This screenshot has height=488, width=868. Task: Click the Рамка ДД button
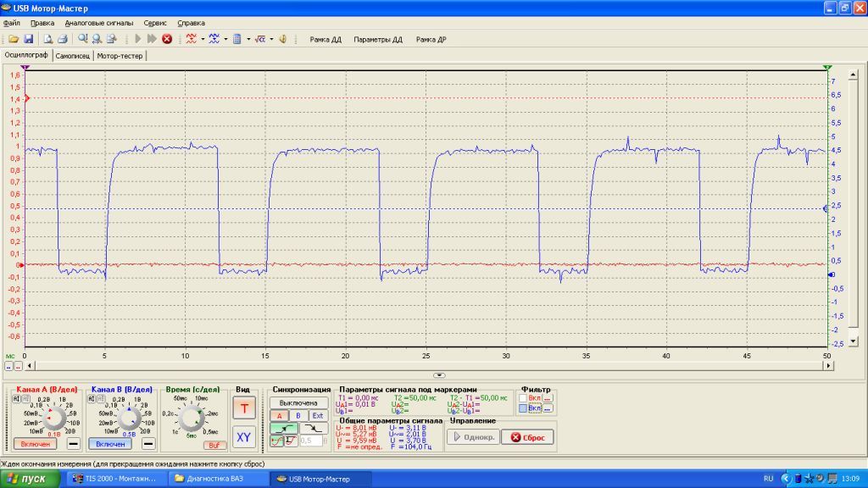(x=325, y=39)
